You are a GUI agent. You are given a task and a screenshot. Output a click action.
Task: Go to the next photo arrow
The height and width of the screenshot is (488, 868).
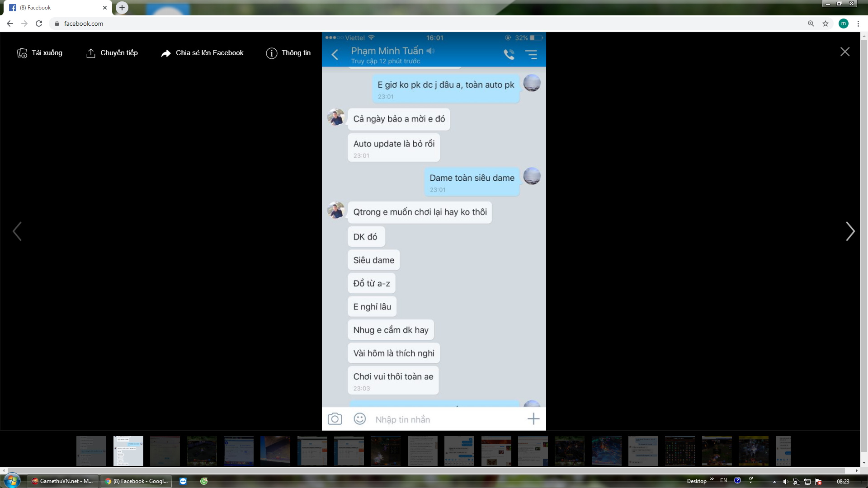pyautogui.click(x=850, y=231)
